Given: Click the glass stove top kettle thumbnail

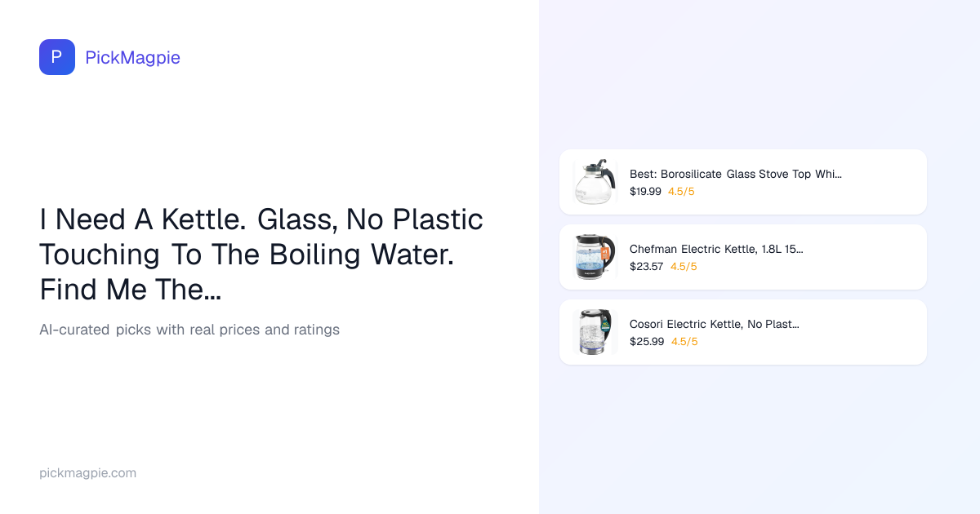Looking at the screenshot, I should pos(595,182).
